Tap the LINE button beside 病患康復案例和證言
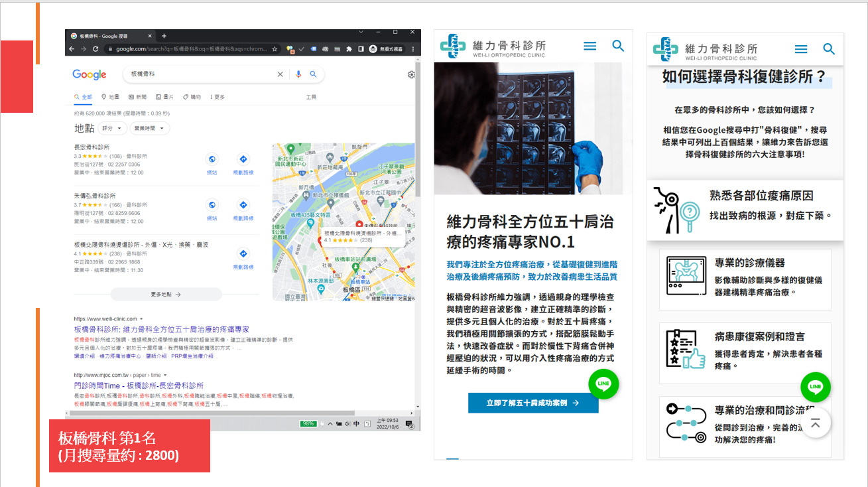Image resolution: width=868 pixels, height=487 pixels. click(x=816, y=387)
